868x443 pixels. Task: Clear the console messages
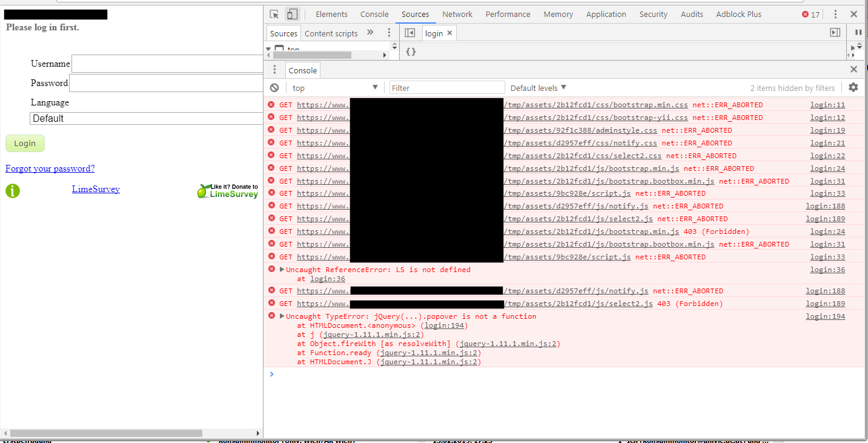pyautogui.click(x=274, y=88)
